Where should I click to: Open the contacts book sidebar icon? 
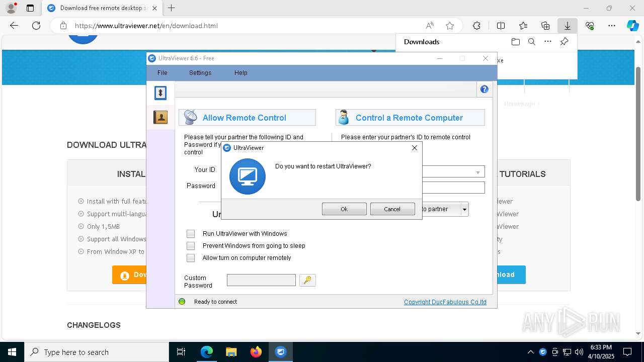160,117
